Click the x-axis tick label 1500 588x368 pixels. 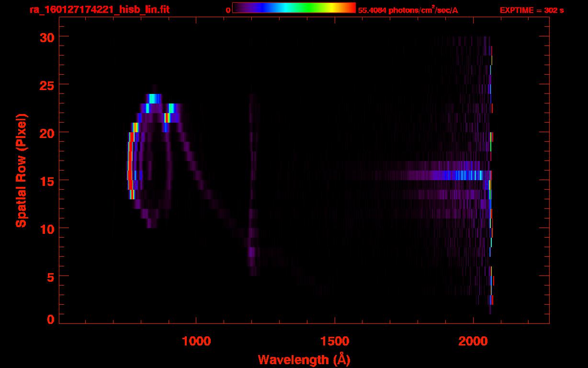(335, 341)
